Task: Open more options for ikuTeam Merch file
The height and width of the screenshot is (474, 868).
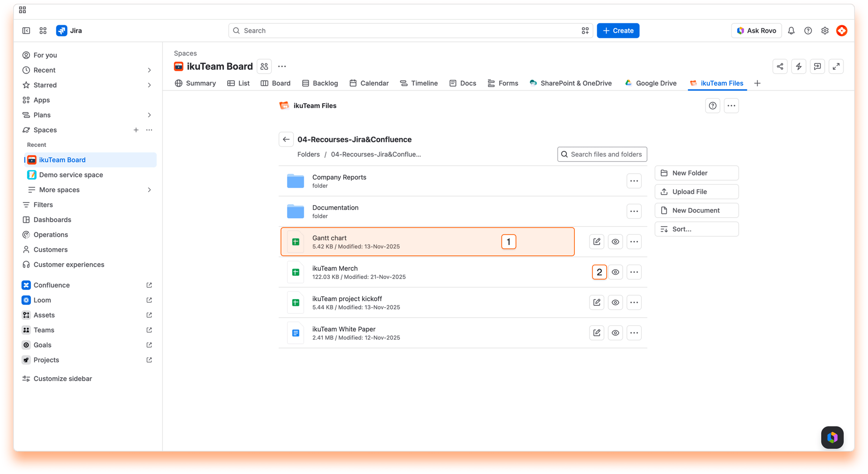Action: click(x=634, y=272)
